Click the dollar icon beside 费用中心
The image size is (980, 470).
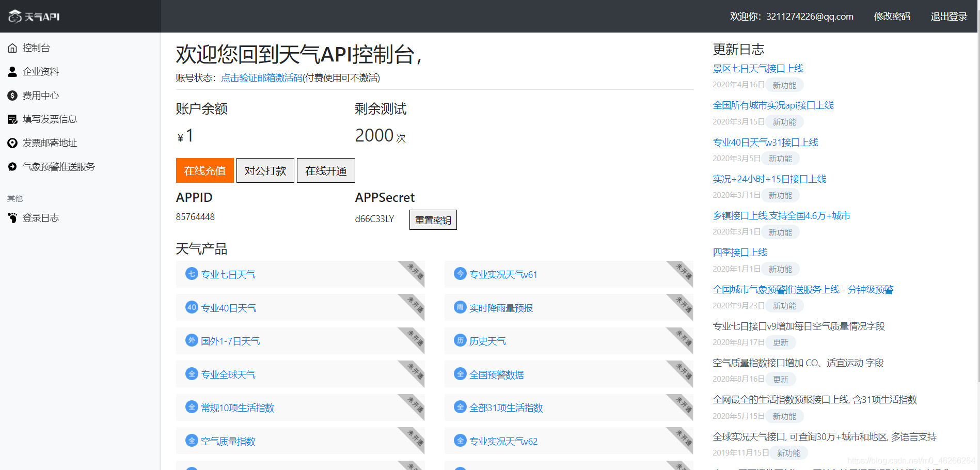pyautogui.click(x=12, y=96)
